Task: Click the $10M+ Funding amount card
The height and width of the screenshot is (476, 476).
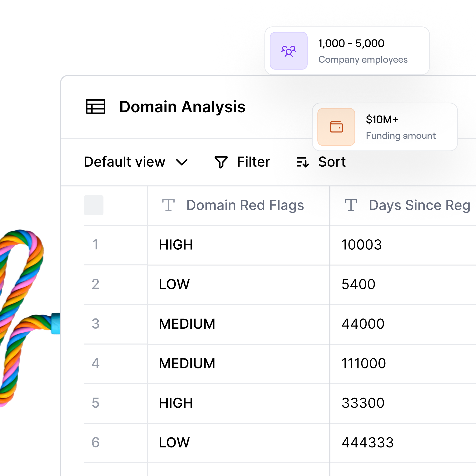Action: (x=400, y=127)
